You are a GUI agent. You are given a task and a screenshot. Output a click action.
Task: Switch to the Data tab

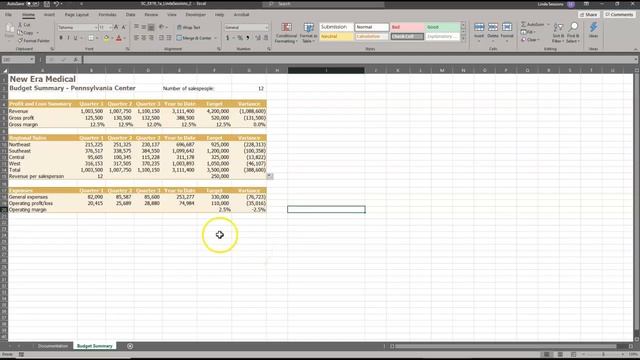pos(131,15)
